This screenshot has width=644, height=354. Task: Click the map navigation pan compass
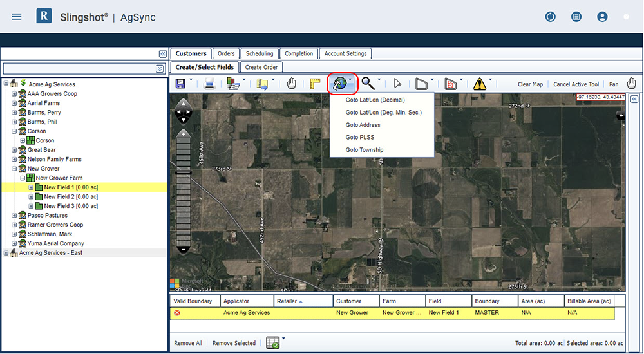point(183,111)
